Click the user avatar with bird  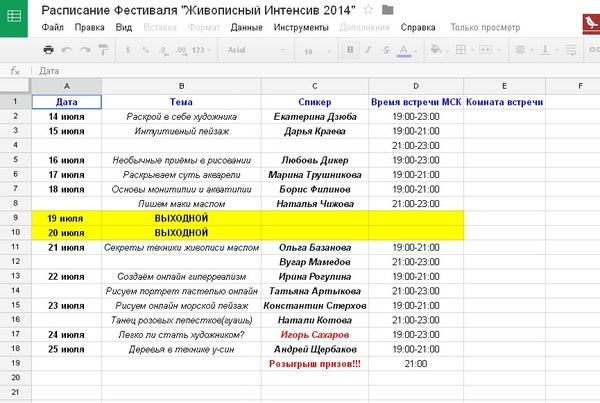pos(591,24)
